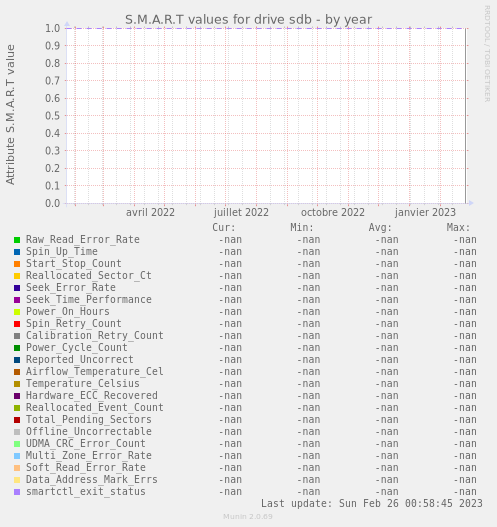This screenshot has height=527, width=497.
Task: Click the graph title for drive sdb
Action: pos(248,20)
